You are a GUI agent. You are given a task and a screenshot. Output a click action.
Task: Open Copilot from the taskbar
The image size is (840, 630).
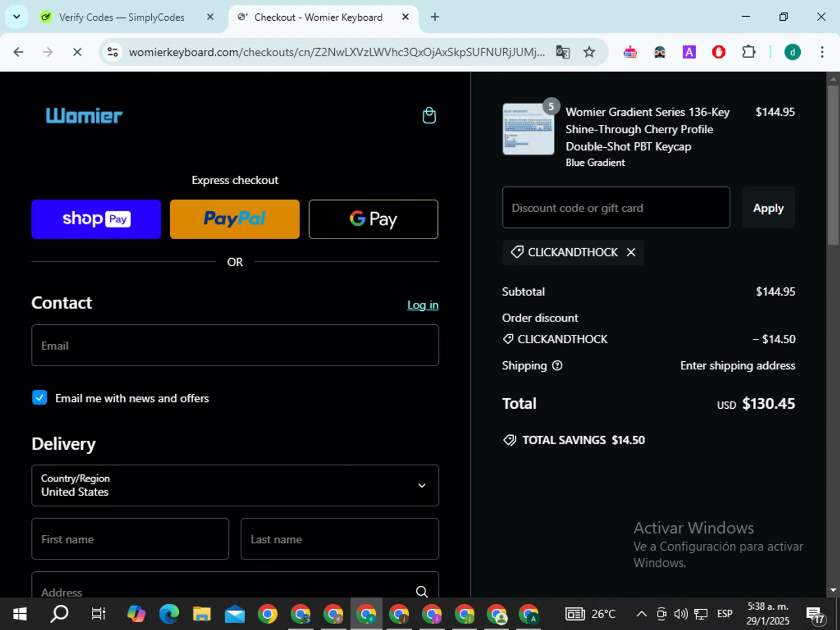[136, 614]
